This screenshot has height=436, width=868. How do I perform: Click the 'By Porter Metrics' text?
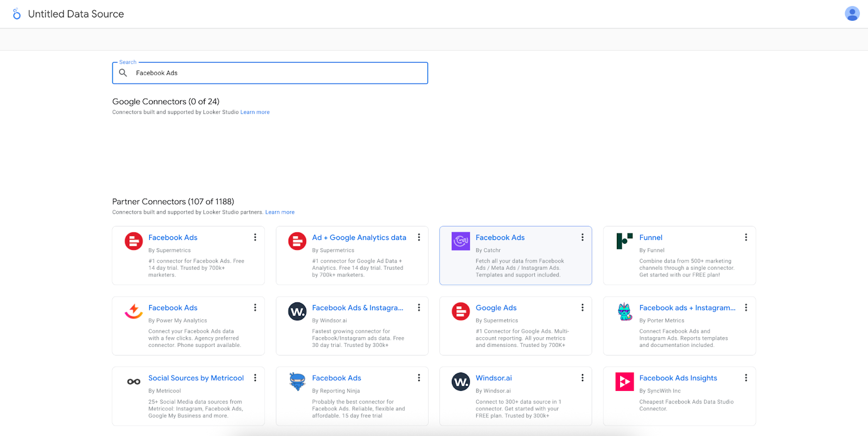point(662,321)
